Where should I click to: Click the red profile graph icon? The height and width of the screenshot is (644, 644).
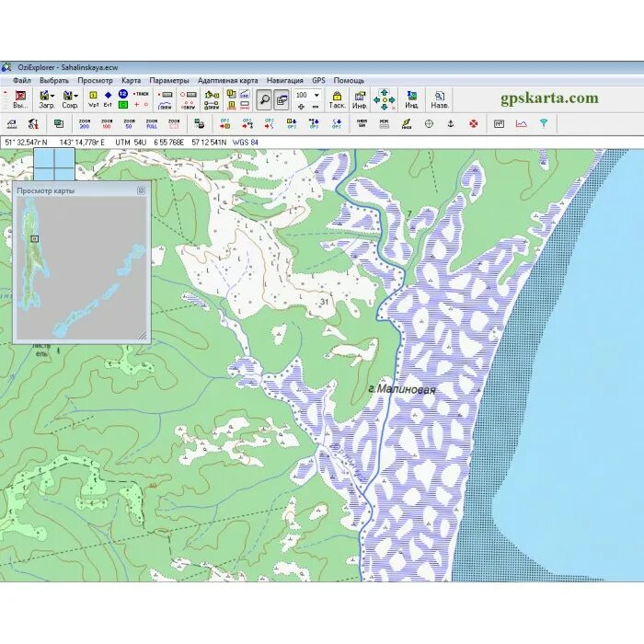[x=522, y=123]
